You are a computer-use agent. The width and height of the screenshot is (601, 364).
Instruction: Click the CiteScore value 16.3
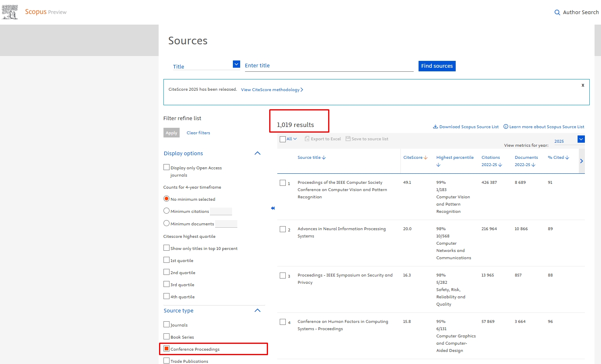point(407,275)
